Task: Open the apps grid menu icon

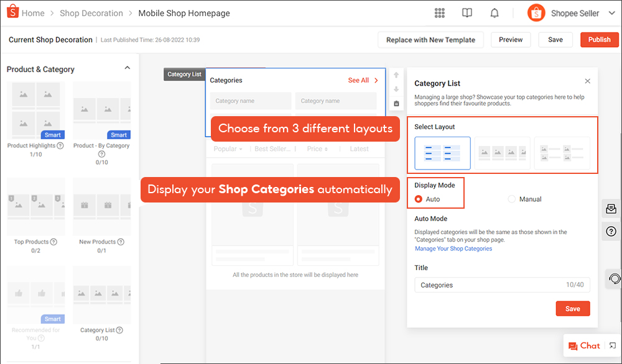Action: [440, 13]
